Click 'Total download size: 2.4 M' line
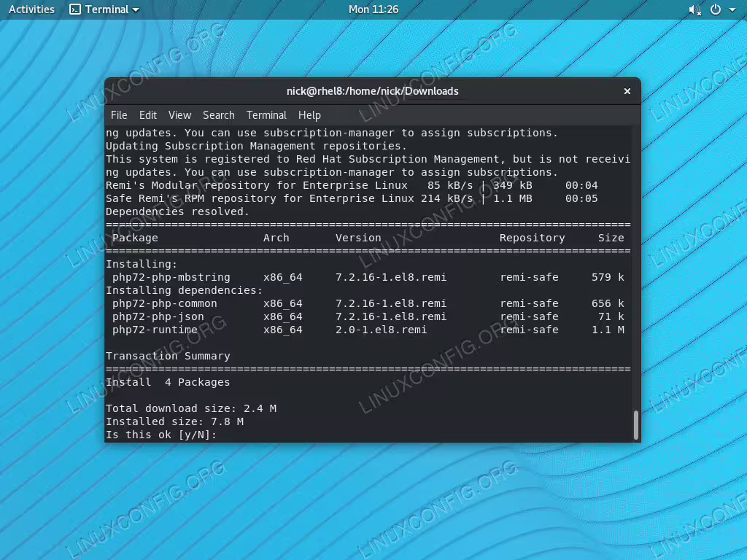The width and height of the screenshot is (747, 560). point(190,408)
